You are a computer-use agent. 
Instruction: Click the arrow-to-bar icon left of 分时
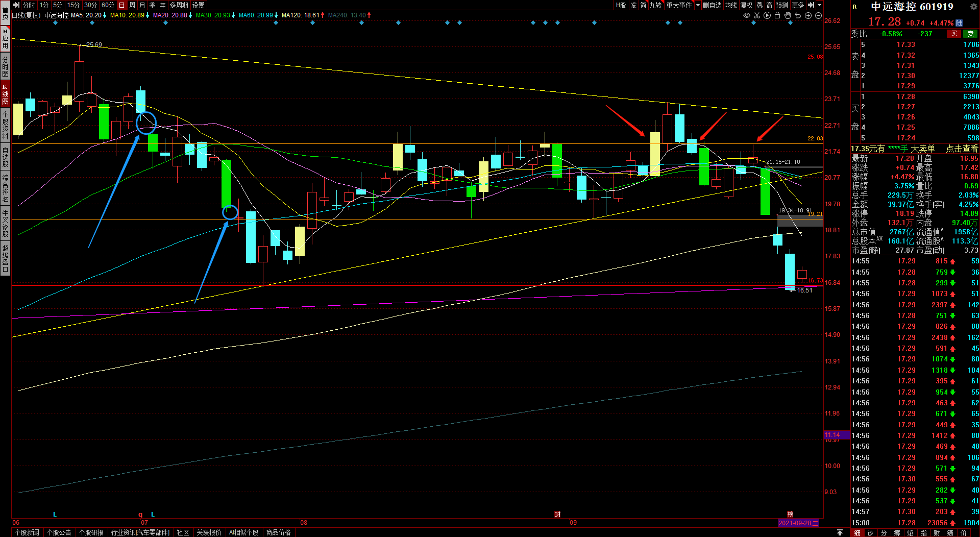tap(16, 5)
